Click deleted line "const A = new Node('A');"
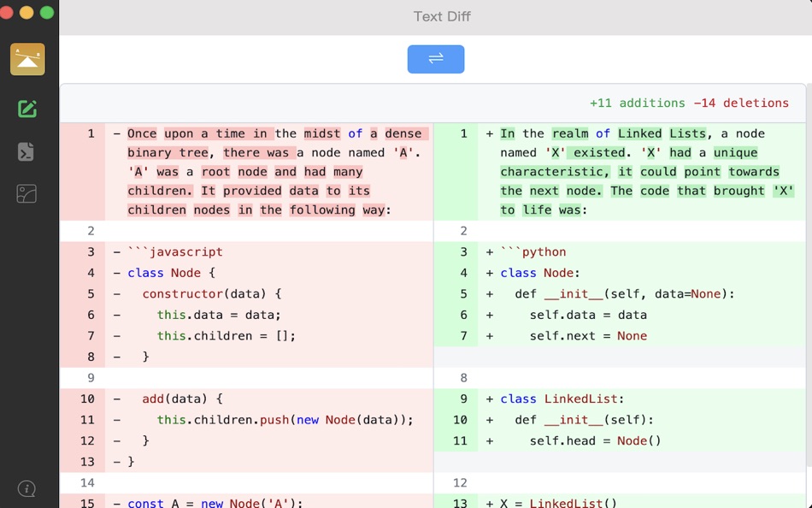Viewport: 812px width, 508px height. tap(215, 502)
